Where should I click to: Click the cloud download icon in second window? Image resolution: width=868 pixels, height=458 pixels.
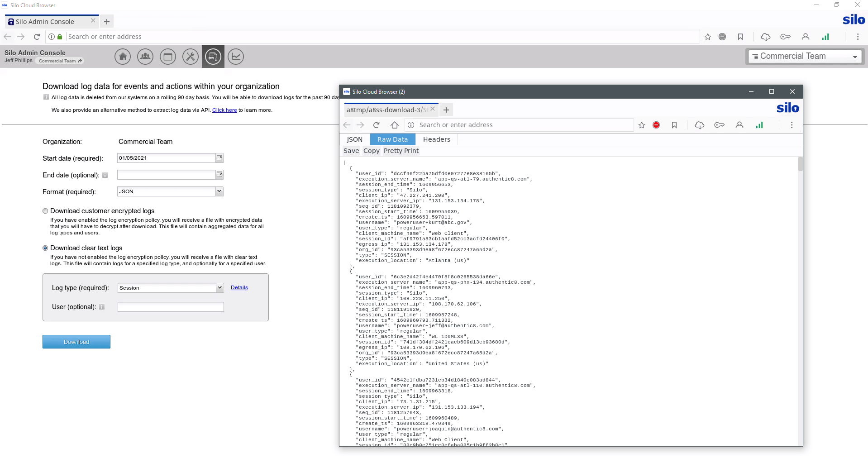coord(700,125)
